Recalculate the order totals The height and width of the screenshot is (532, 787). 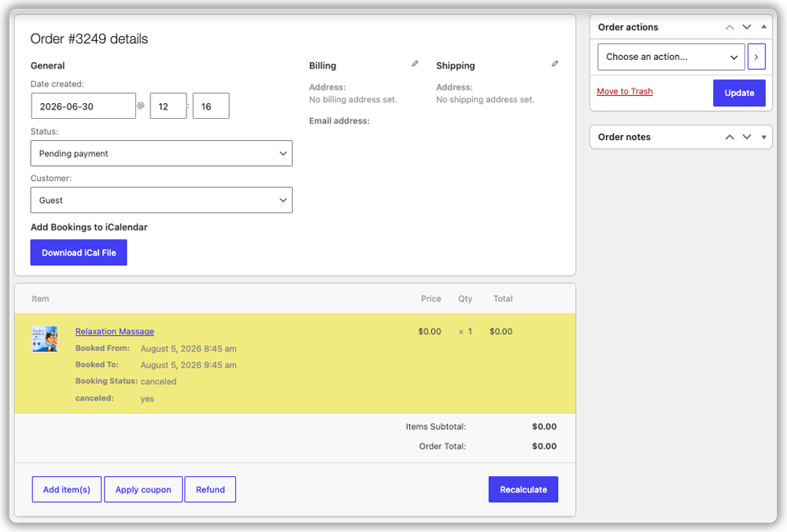pos(523,490)
